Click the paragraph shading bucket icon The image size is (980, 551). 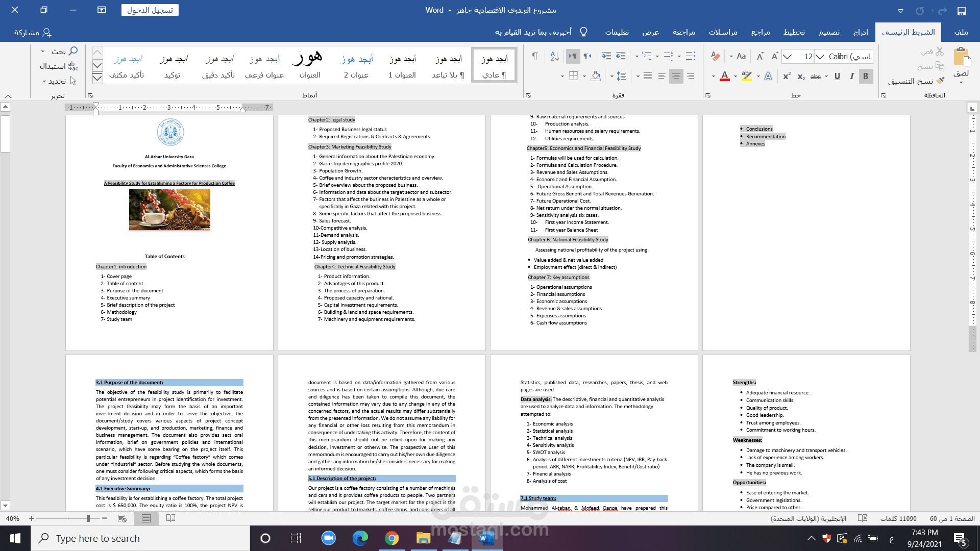click(596, 77)
